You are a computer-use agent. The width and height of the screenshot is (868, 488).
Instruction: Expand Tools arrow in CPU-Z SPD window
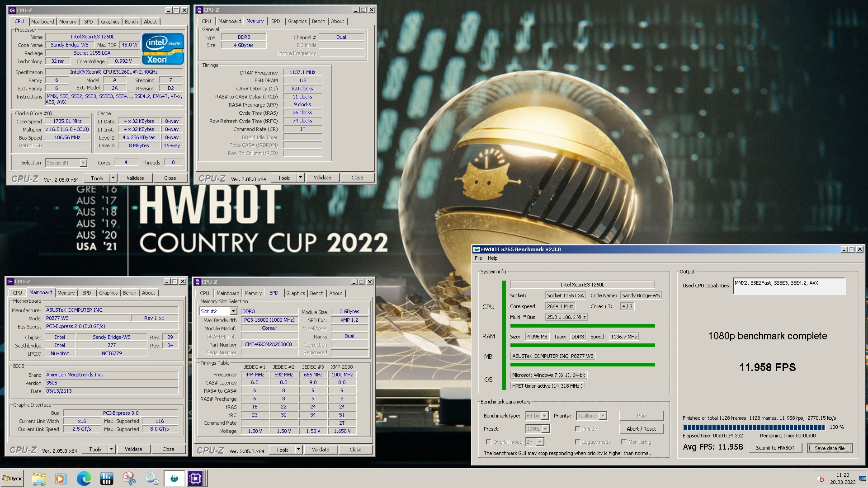pos(298,450)
